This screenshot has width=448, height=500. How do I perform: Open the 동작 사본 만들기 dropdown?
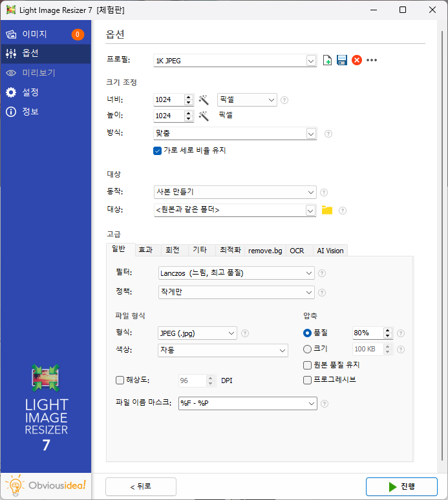[x=235, y=192]
